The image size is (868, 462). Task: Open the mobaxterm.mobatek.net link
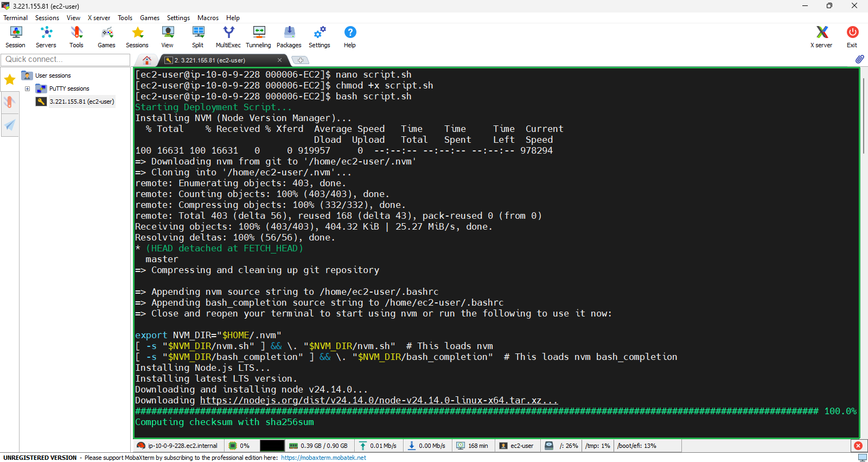coord(323,458)
